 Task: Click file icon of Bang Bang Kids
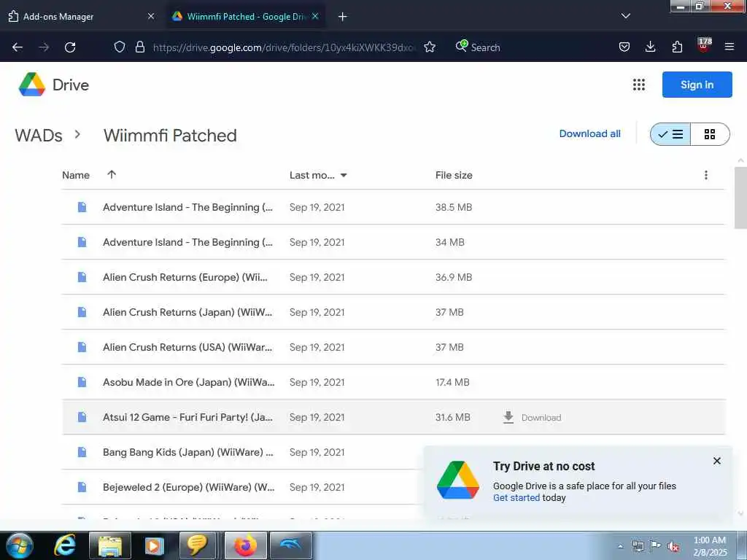pos(82,452)
